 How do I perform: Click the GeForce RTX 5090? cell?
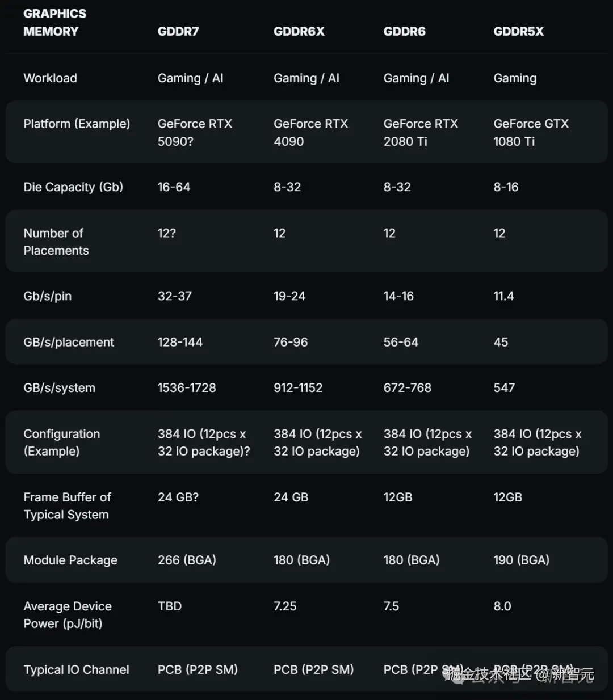point(195,132)
